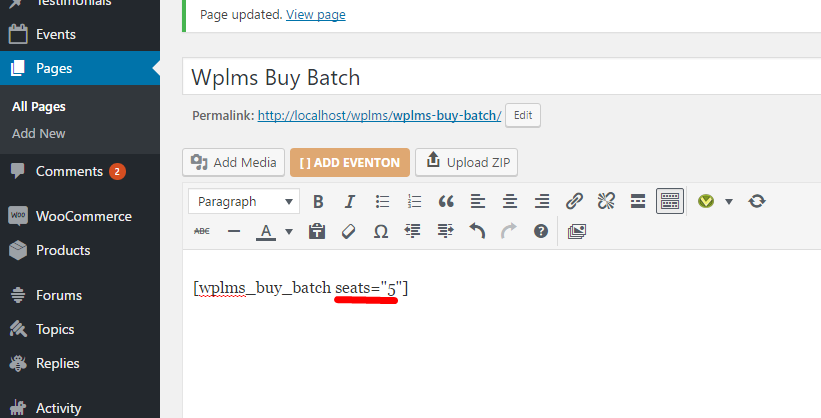This screenshot has height=418, width=821.
Task: Select Add New page submenu
Action: point(39,134)
